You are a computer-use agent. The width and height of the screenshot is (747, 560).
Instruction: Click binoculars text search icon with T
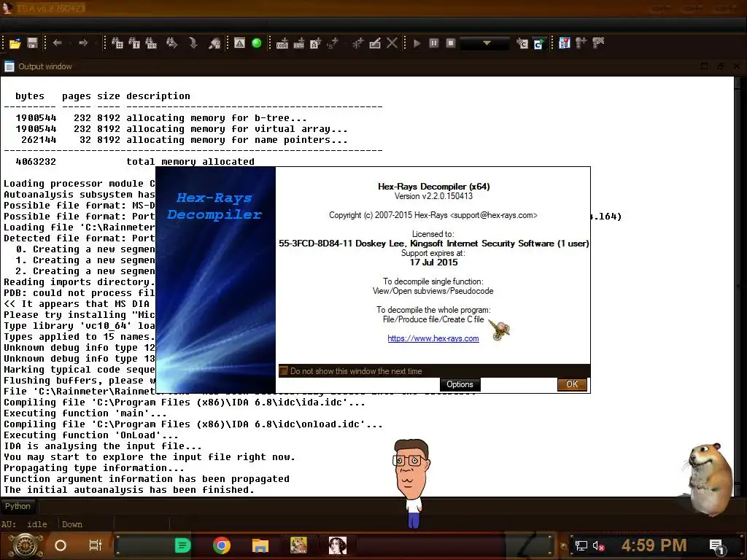point(134,43)
